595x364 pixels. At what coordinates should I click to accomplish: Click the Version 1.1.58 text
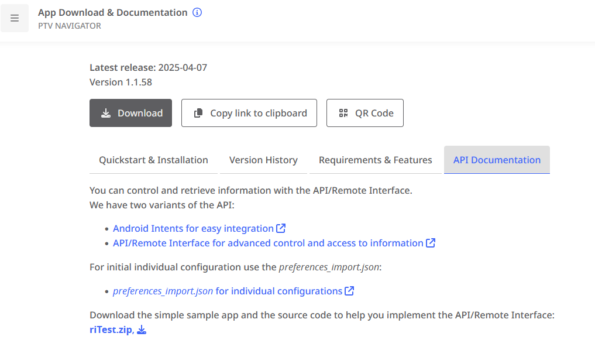[x=121, y=82]
